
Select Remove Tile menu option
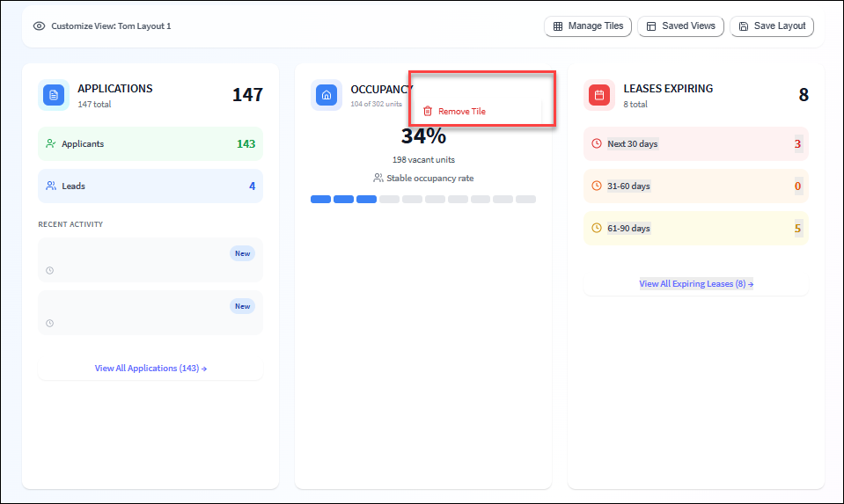[461, 112]
